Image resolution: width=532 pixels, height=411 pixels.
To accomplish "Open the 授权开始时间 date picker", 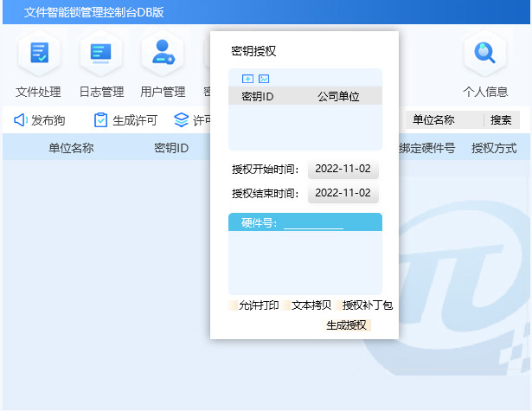I will [x=343, y=169].
